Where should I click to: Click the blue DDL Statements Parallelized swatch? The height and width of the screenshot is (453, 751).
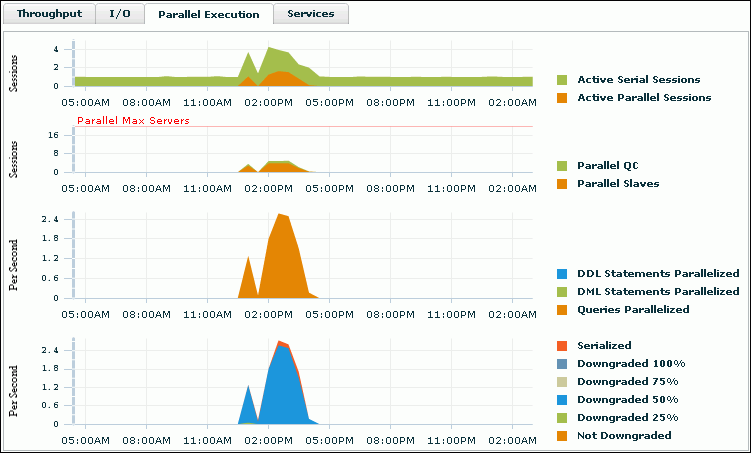(562, 273)
